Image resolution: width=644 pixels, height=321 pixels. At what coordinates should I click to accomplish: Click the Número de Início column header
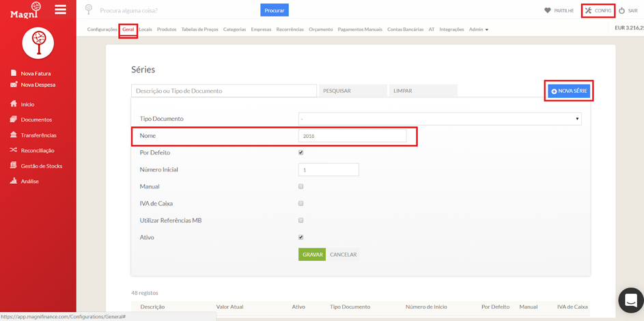point(426,307)
